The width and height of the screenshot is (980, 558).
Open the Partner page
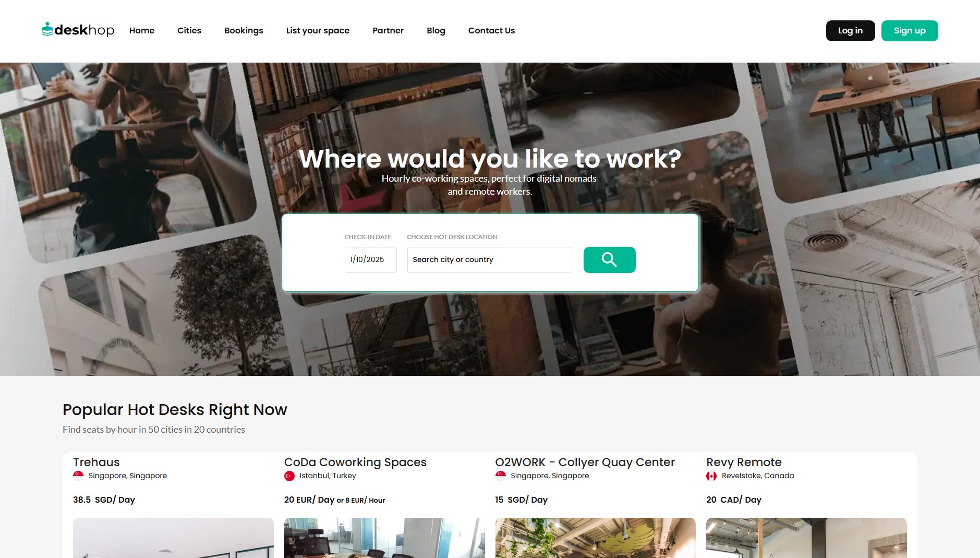(x=388, y=30)
